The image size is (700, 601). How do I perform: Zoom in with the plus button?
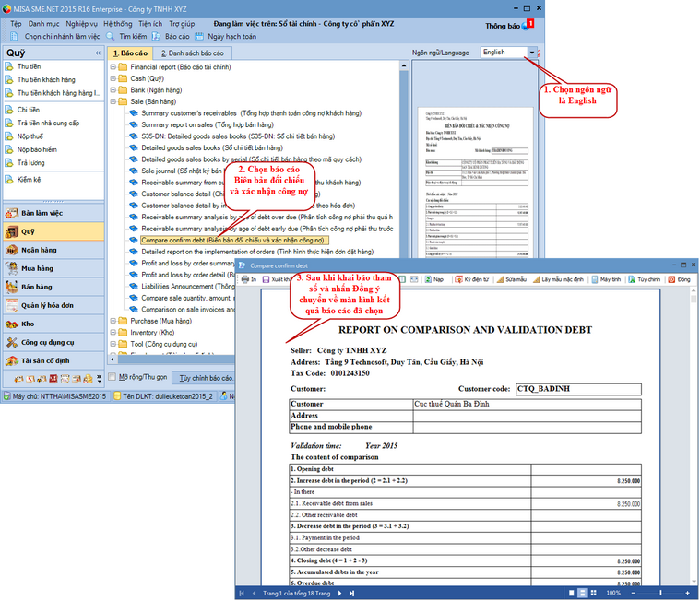point(687,593)
